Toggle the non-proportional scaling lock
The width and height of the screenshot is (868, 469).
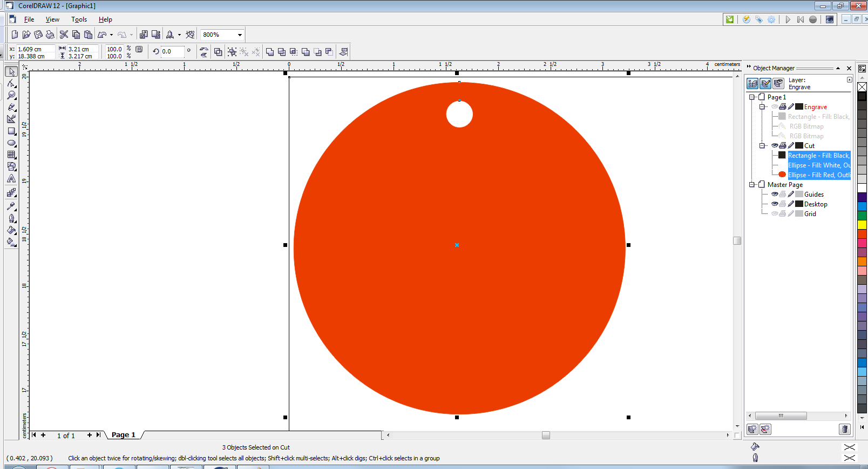pyautogui.click(x=139, y=50)
